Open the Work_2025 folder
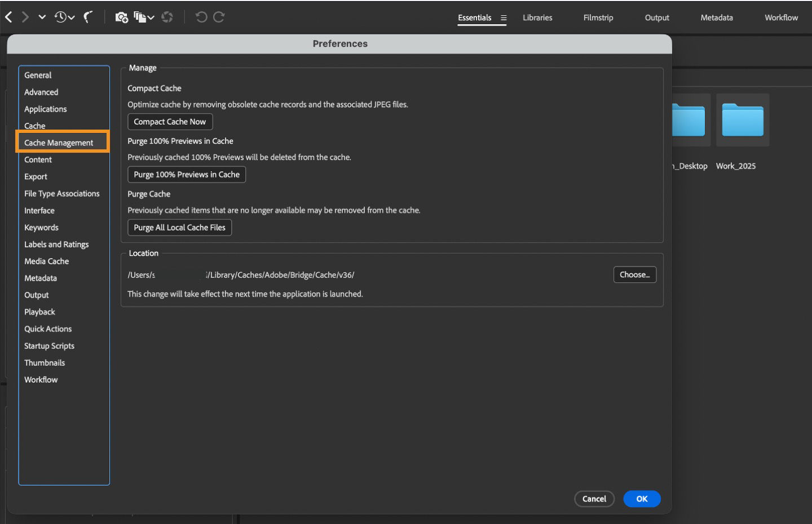 (x=742, y=120)
